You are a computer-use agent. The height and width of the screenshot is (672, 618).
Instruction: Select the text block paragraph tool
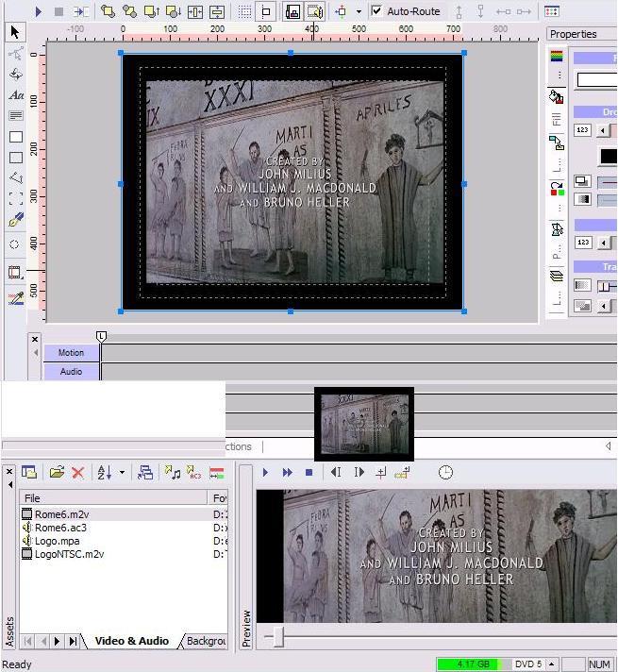(16, 116)
